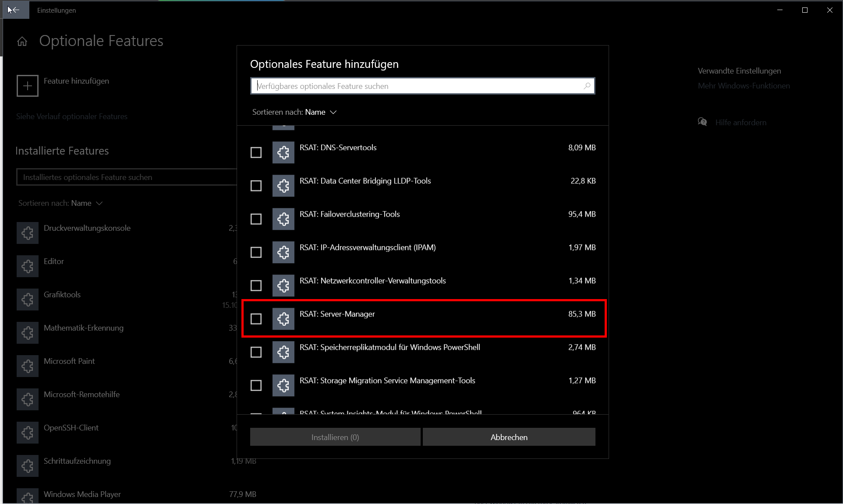Click the RSAT: DNS-Servertools puzzle icon
This screenshot has height=504, width=843.
[283, 152]
